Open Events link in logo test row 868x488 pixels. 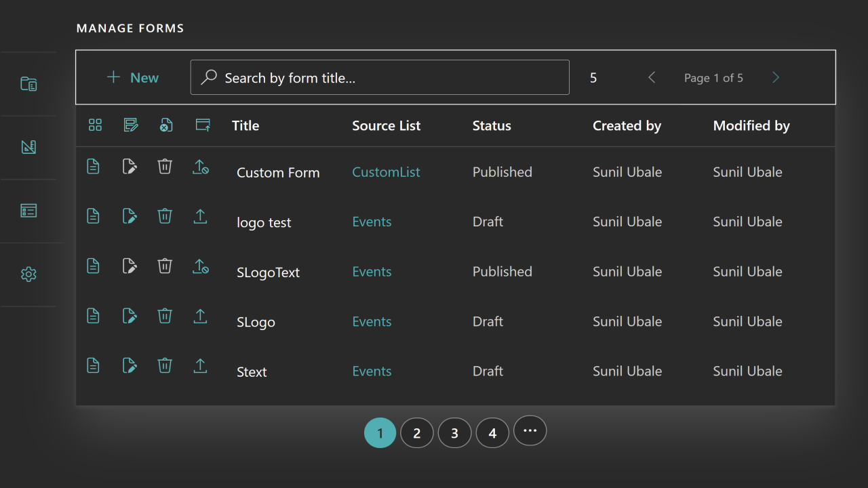point(372,222)
